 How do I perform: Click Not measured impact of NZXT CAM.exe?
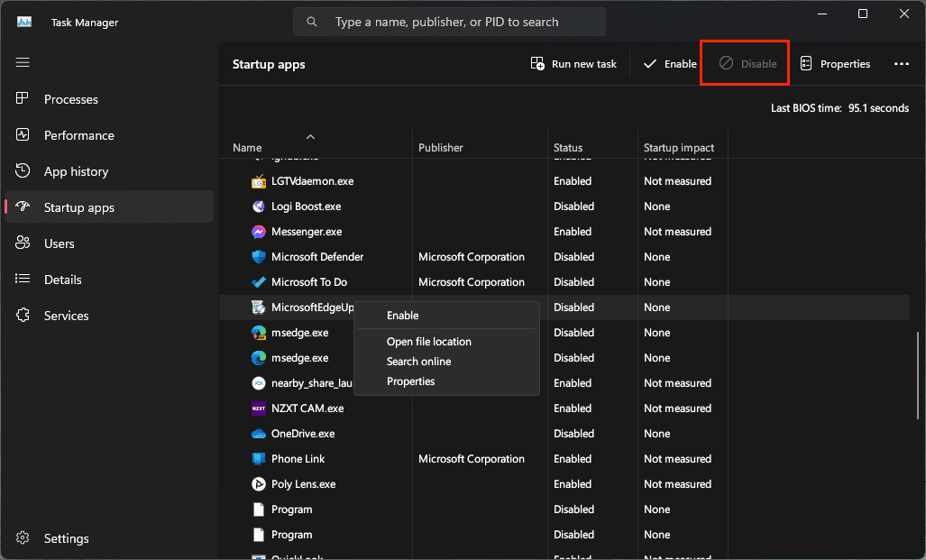(677, 409)
